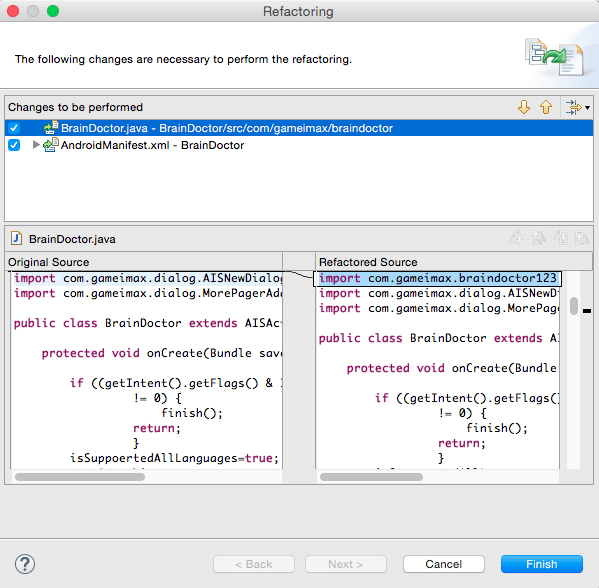Click the highlighted braindoctor123 import line
The image size is (599, 588).
tap(437, 279)
